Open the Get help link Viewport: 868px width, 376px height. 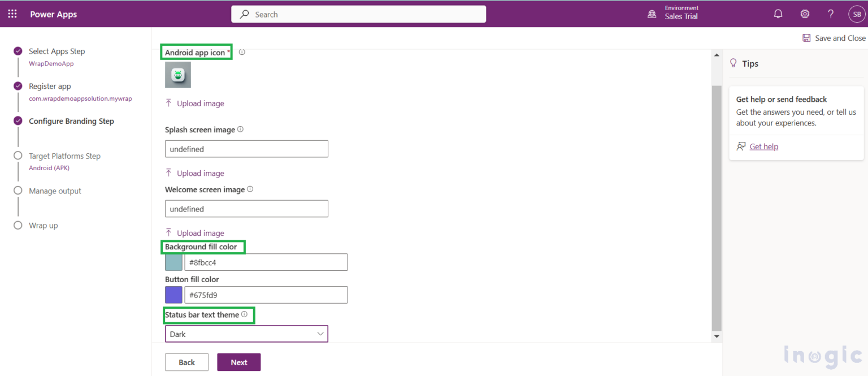tap(763, 146)
